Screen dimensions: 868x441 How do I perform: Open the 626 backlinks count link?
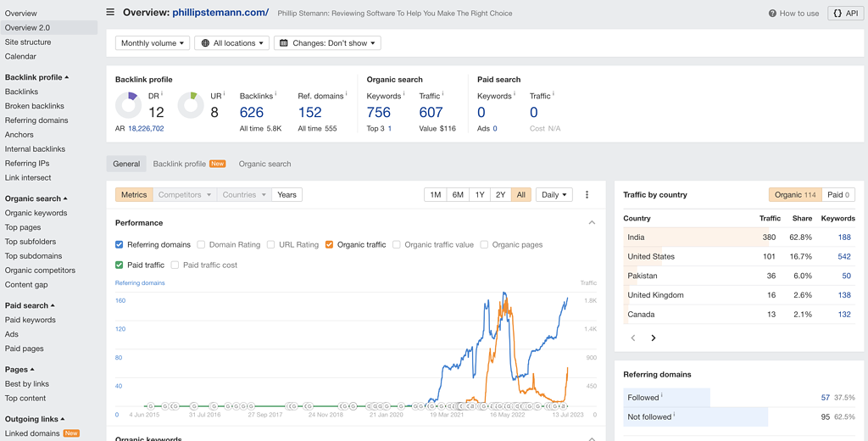tap(251, 113)
